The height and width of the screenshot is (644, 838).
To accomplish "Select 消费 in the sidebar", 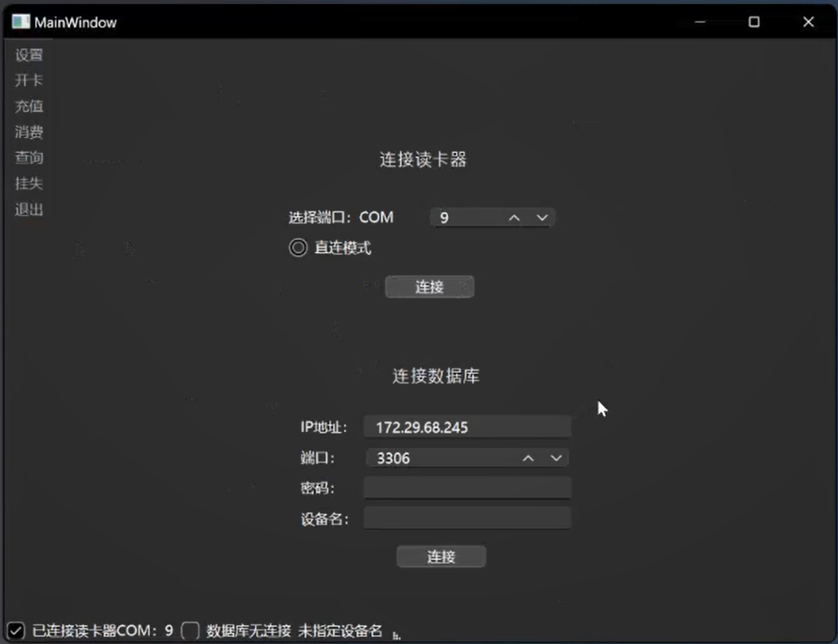I will (x=29, y=132).
